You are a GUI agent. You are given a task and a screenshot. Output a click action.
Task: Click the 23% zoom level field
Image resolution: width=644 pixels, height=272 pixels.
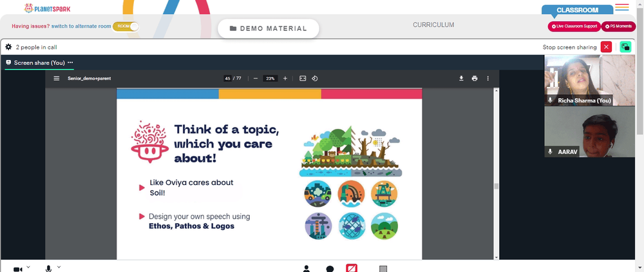click(270, 79)
